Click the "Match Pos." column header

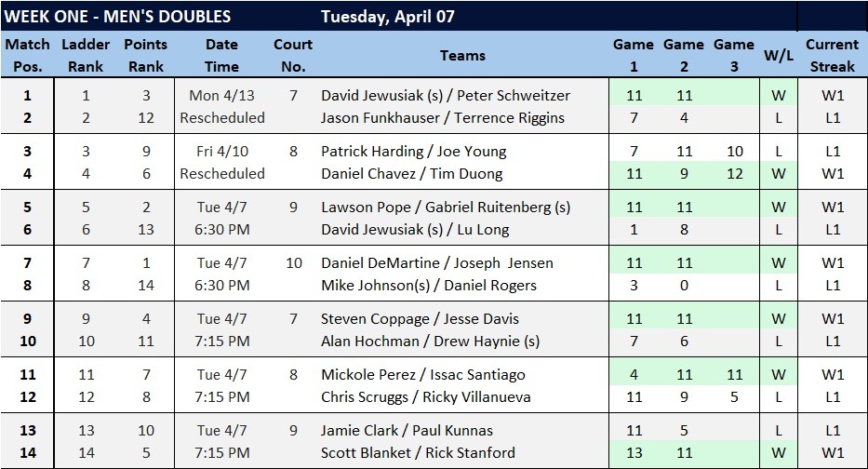[28, 56]
